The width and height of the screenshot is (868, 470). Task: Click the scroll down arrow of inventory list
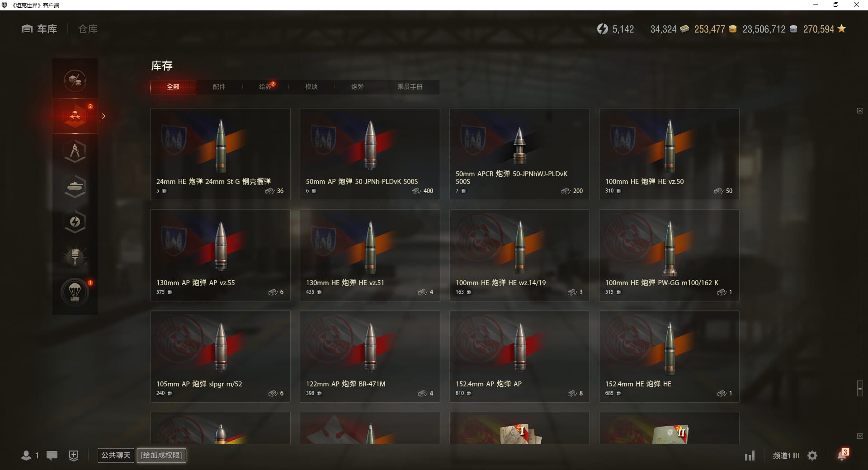860,436
